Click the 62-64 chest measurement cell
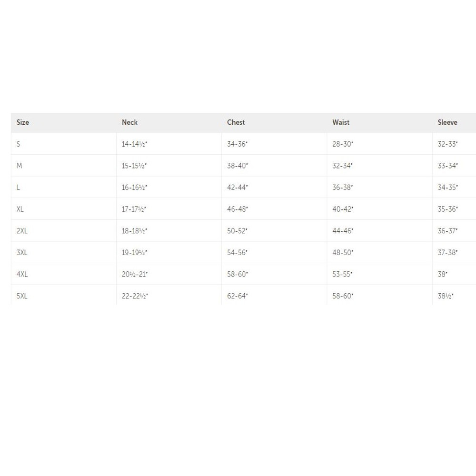This screenshot has width=476, height=476. [238, 296]
